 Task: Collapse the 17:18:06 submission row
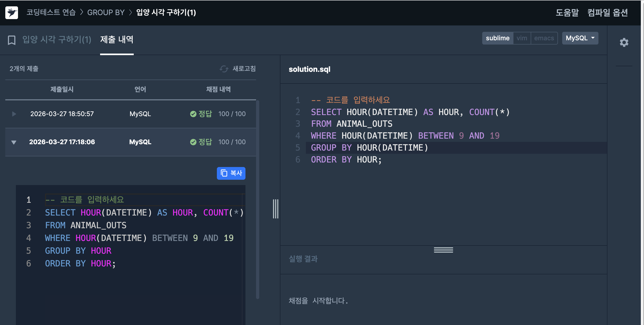tap(14, 142)
